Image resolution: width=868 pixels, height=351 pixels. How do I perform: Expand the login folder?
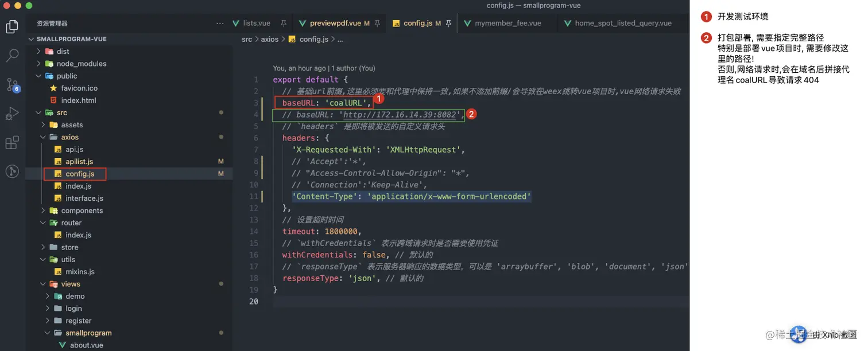click(48, 309)
